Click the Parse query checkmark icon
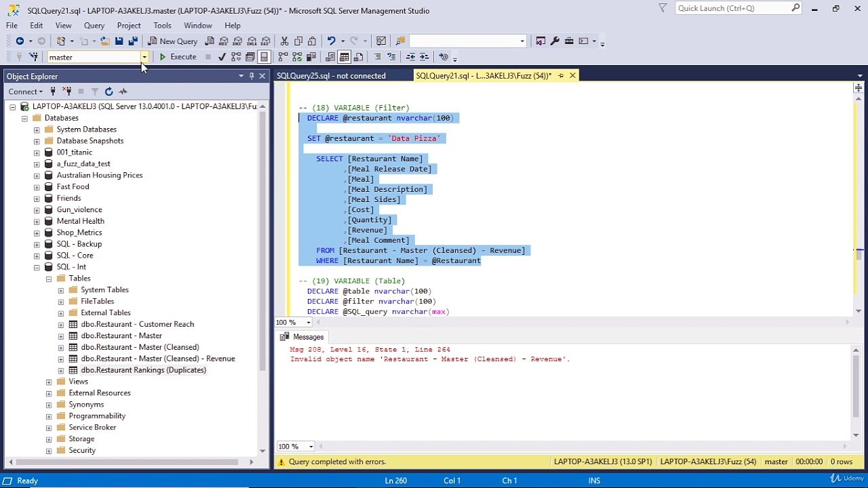868x488 pixels. pos(222,57)
